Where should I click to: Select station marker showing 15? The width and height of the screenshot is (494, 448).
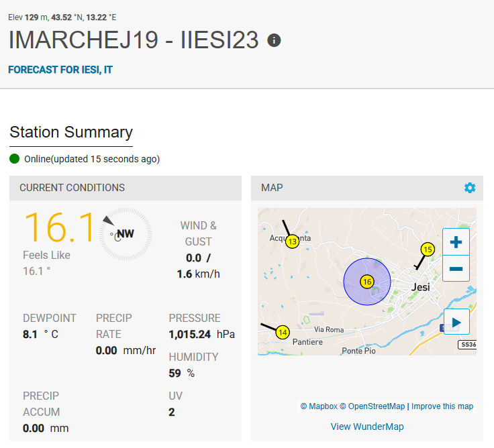(428, 249)
